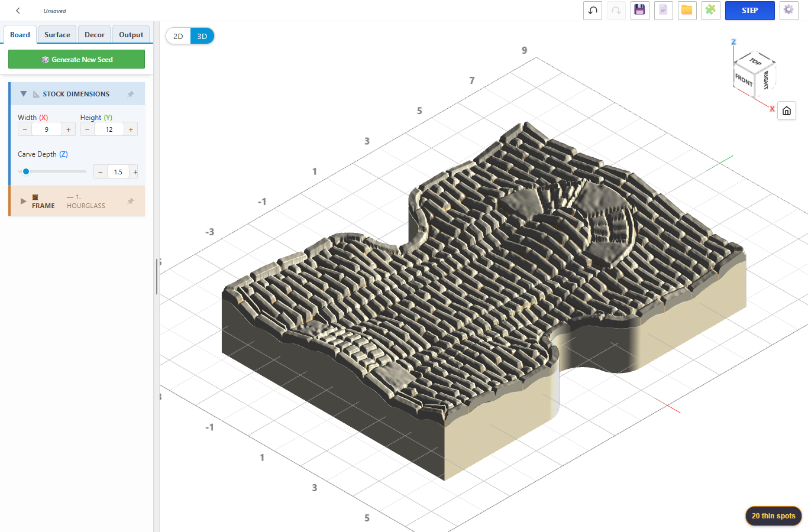This screenshot has width=808, height=532.
Task: Export using the STEP button
Action: point(750,11)
